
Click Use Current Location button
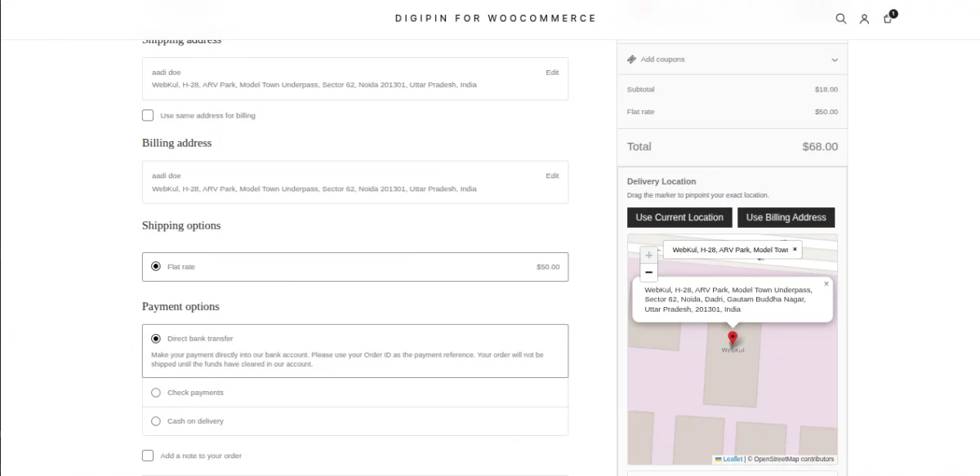click(679, 217)
